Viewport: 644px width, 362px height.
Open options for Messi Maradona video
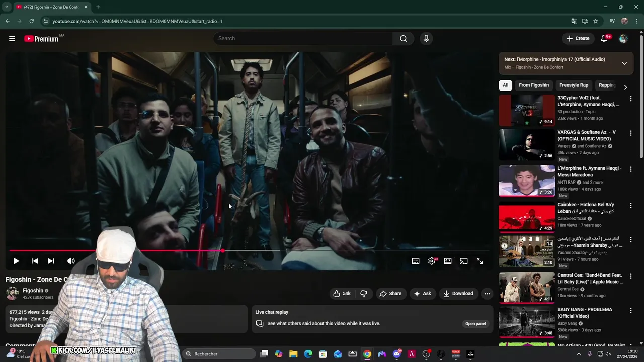pyautogui.click(x=630, y=169)
